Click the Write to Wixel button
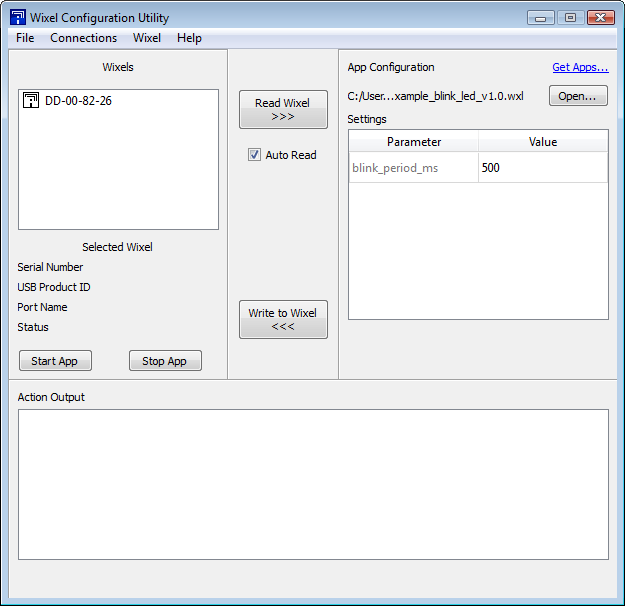Screen dimensions: 625x606 [x=283, y=320]
